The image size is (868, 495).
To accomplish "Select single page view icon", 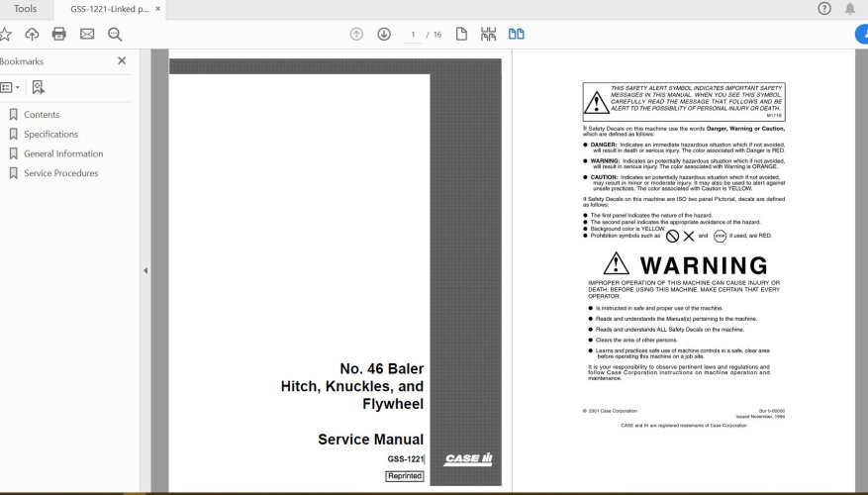I will point(461,34).
